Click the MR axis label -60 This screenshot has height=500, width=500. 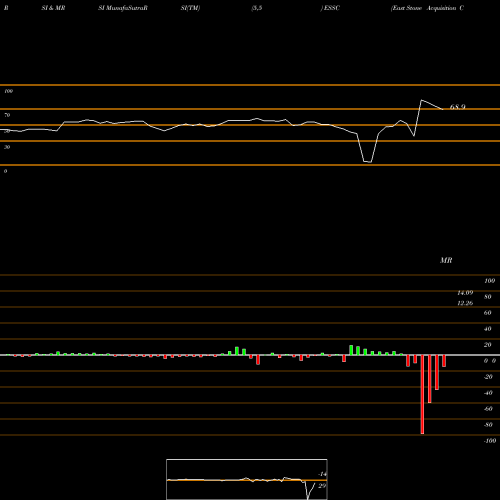pos(488,409)
